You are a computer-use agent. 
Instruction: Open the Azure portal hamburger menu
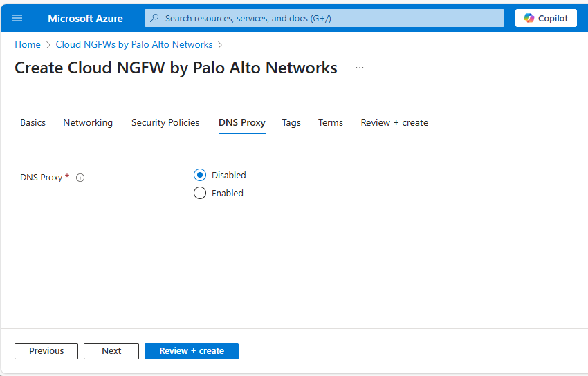17,18
